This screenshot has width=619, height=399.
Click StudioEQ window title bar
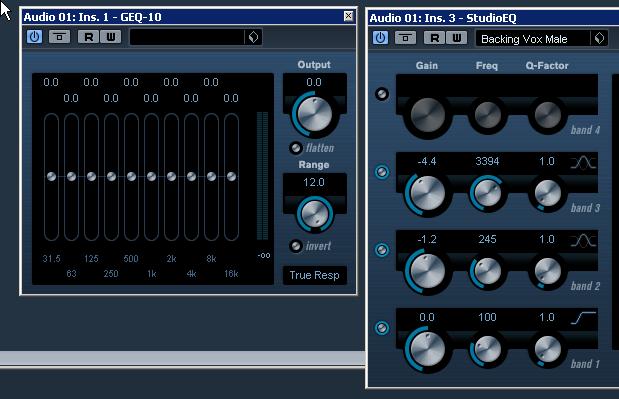tap(493, 18)
